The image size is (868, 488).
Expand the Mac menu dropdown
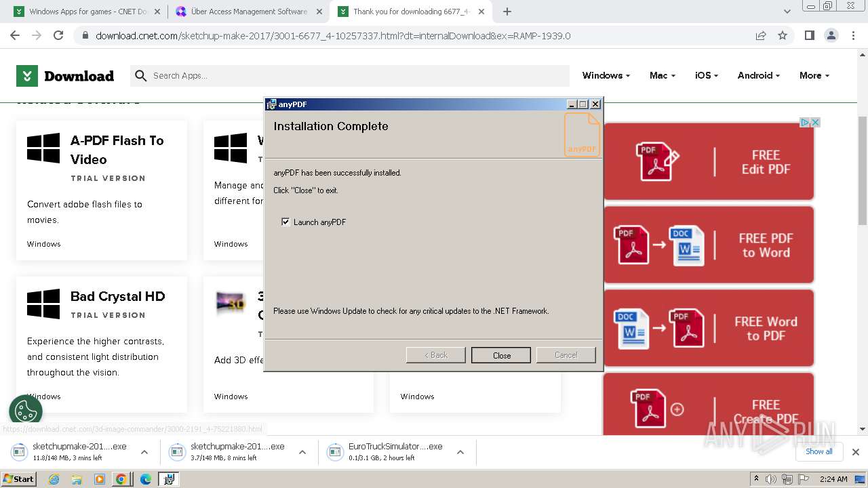click(662, 75)
